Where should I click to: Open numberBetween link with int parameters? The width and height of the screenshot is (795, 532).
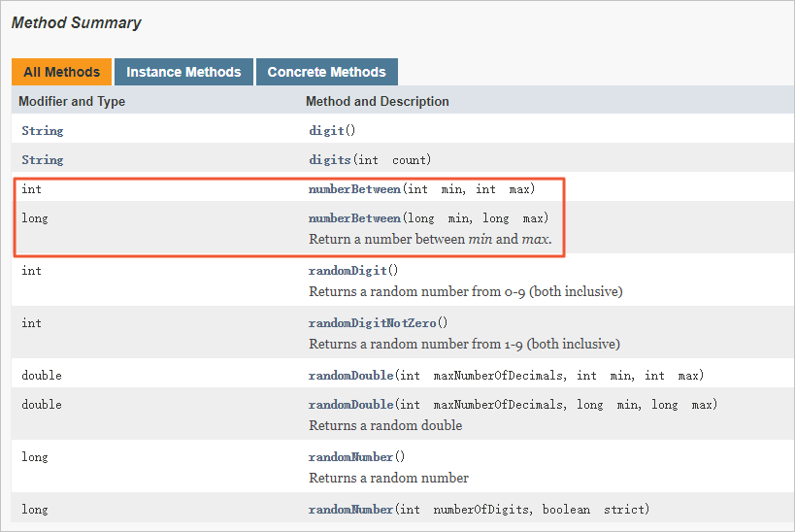354,189
